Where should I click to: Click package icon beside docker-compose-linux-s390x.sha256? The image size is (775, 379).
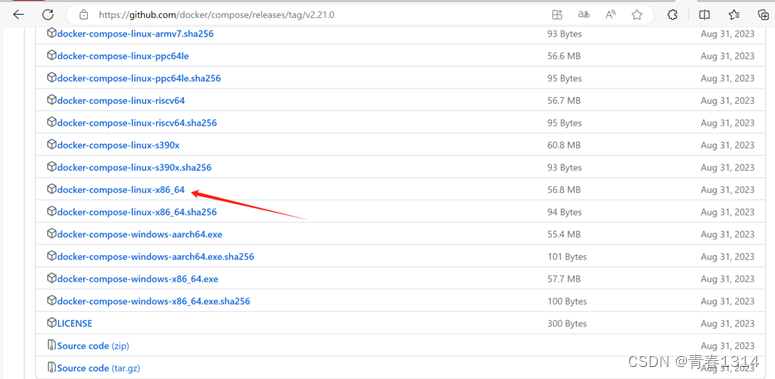(x=51, y=167)
